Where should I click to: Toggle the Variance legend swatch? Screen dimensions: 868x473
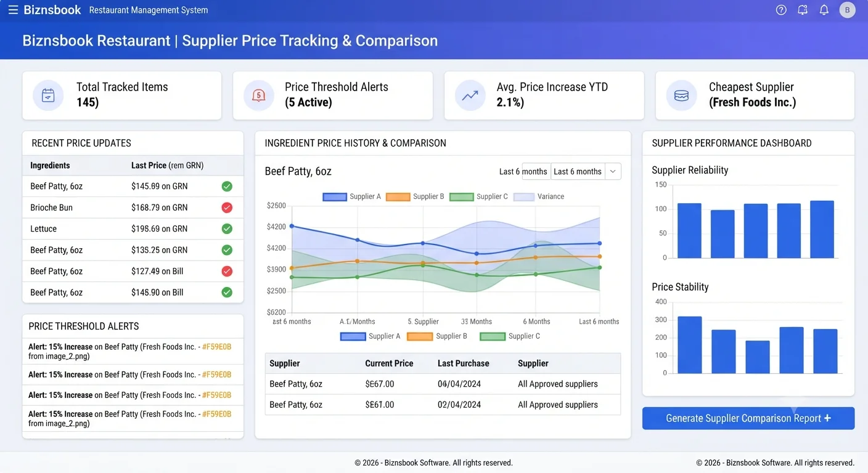(x=524, y=196)
